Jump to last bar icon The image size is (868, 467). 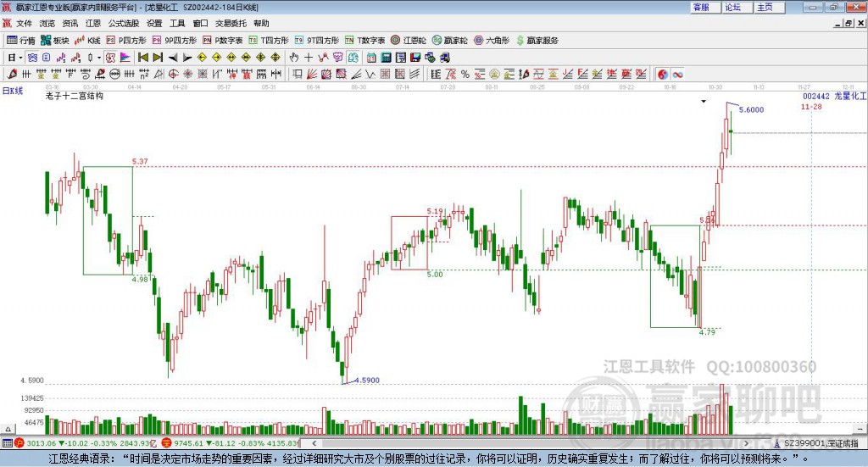[158, 58]
